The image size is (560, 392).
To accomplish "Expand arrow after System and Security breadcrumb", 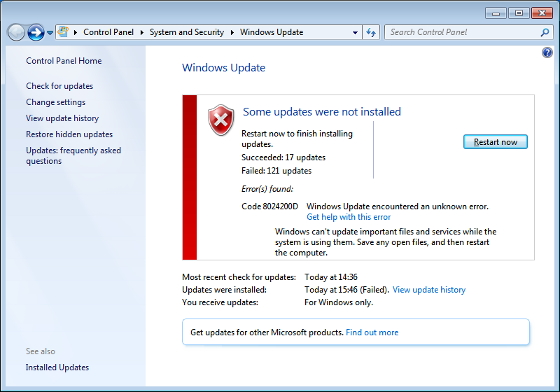I will 232,32.
